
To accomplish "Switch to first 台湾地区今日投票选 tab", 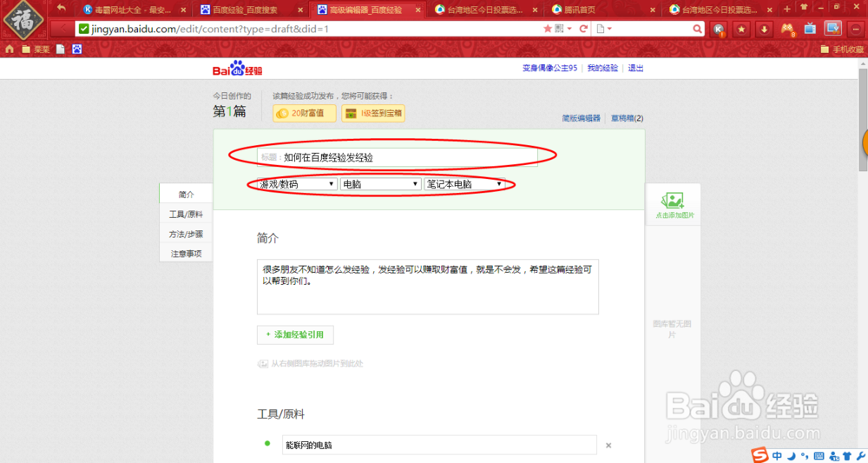I will point(485,10).
